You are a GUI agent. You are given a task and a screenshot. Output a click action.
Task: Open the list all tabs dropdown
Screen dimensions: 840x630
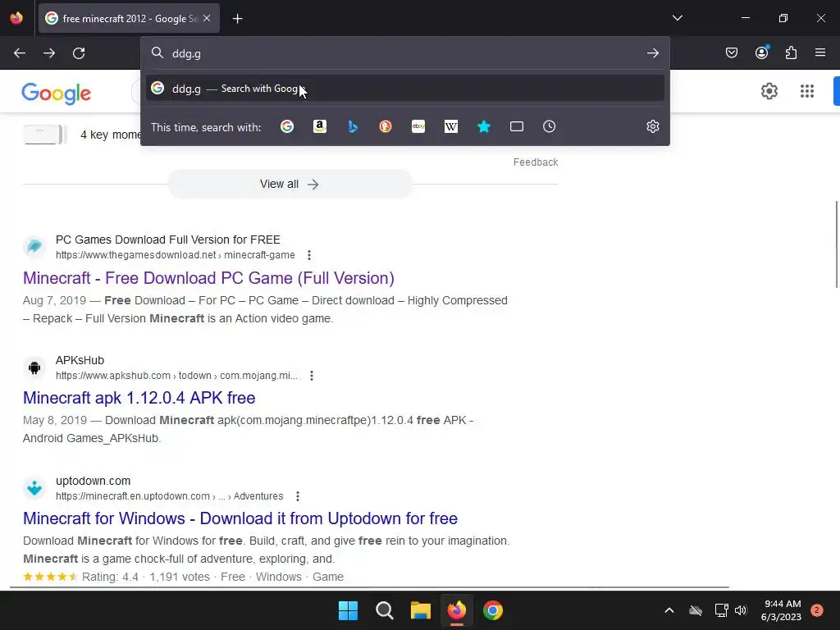[677, 18]
